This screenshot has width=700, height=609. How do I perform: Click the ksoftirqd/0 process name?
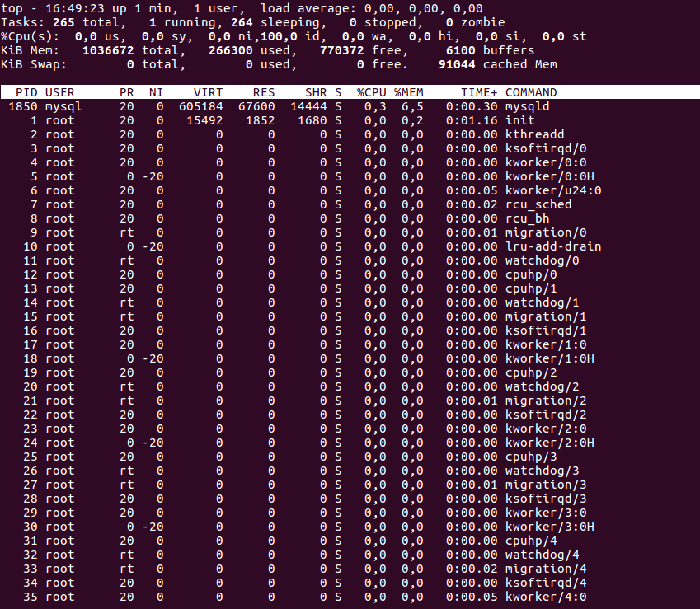click(546, 148)
